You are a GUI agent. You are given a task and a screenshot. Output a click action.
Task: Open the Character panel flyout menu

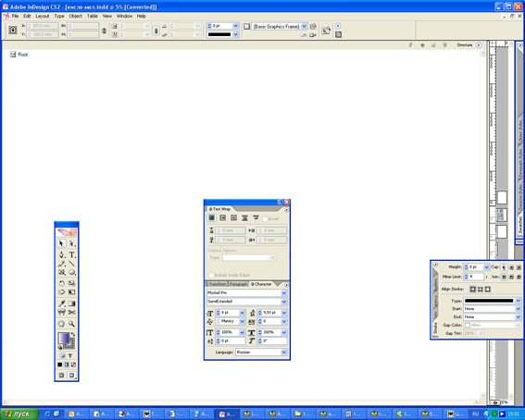click(x=286, y=285)
